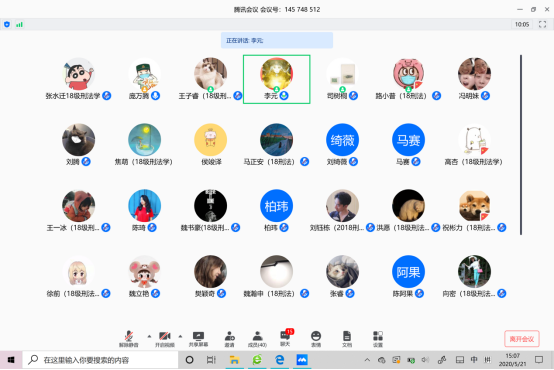Open the meeting Settings icon
Screen dimensions: 554x370
(x=378, y=339)
